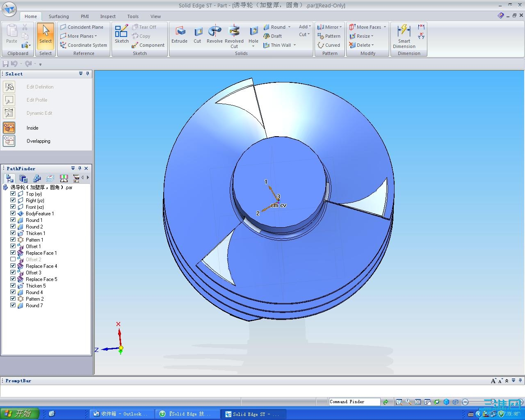Click the Extrude tool in Solids
525x420 pixels.
click(179, 34)
